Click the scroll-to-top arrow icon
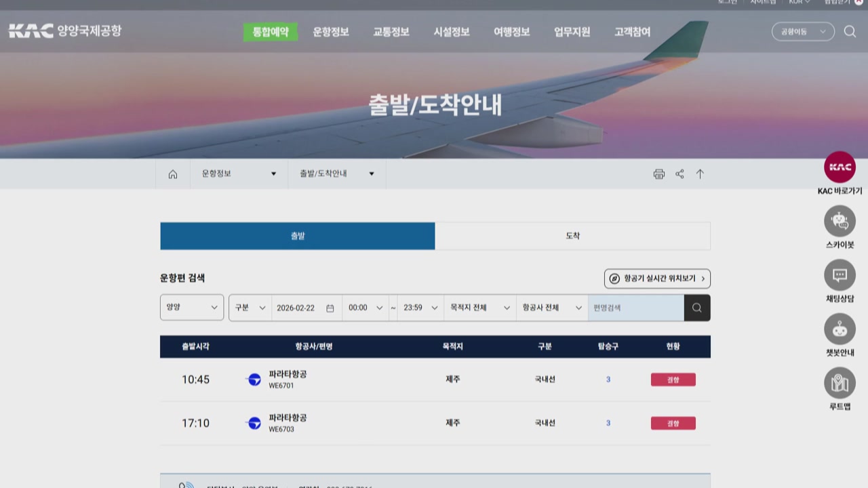Viewport: 868px width, 488px height. [x=700, y=174]
